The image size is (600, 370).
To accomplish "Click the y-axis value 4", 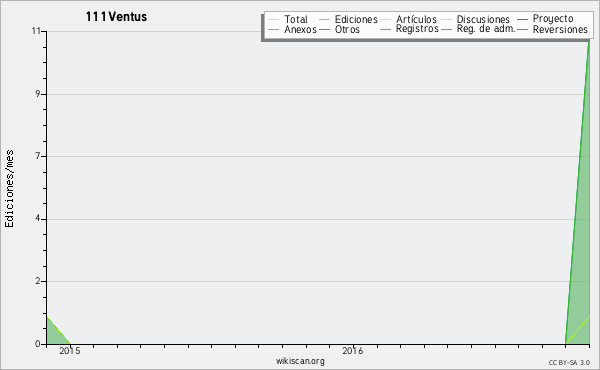I will [x=38, y=219].
